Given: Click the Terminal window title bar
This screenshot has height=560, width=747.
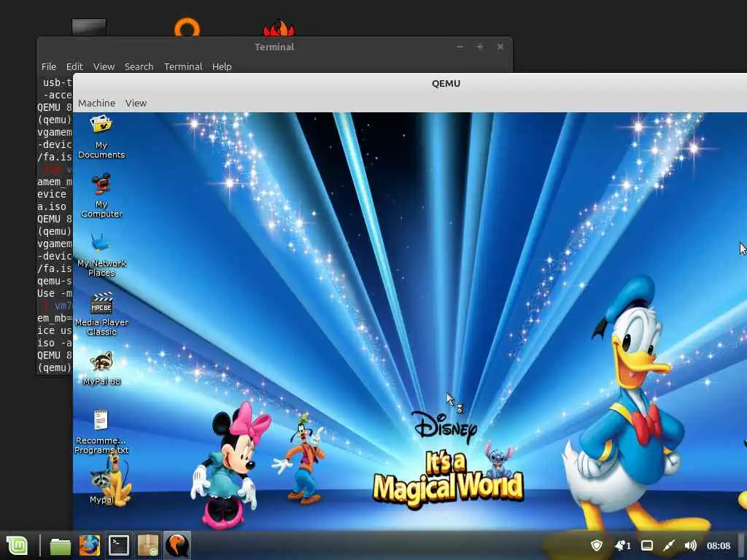Looking at the screenshot, I should point(274,47).
